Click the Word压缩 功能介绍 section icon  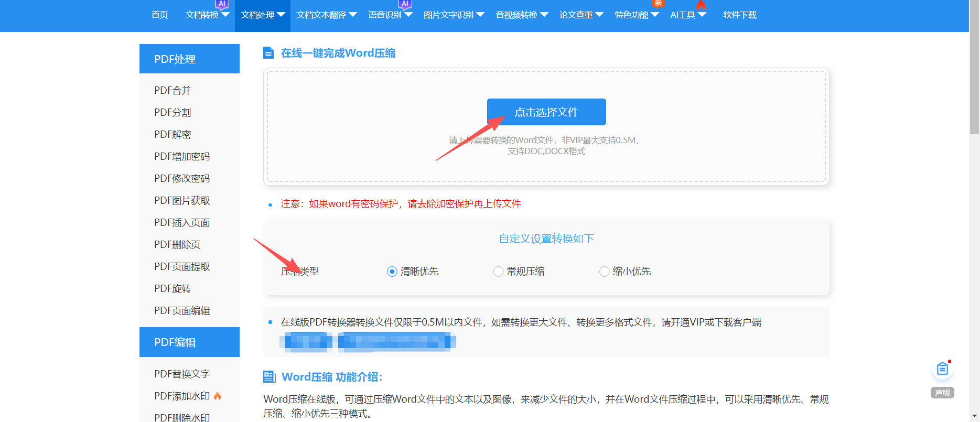pos(270,377)
